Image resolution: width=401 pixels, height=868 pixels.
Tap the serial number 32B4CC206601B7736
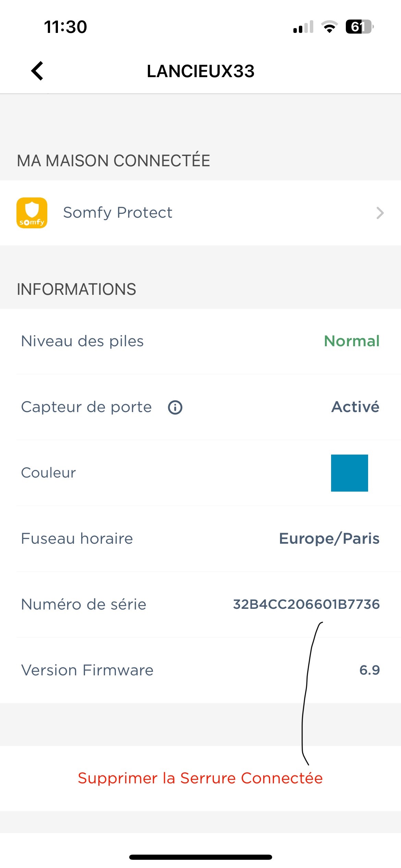click(x=306, y=604)
